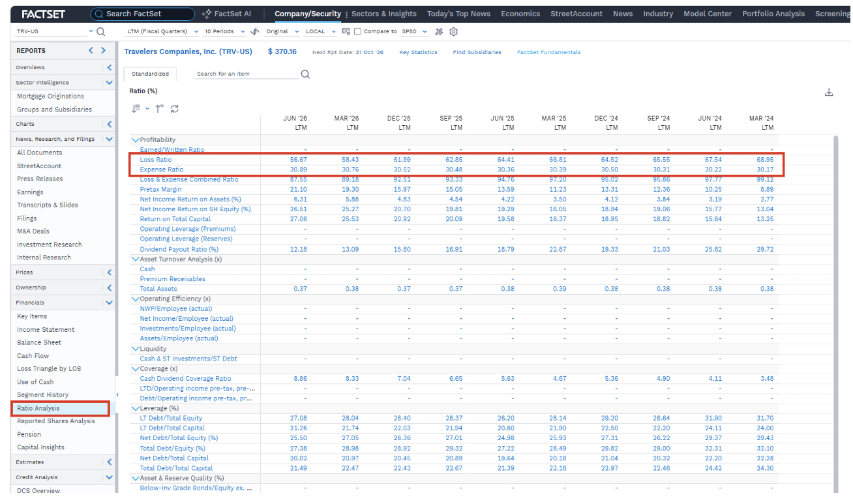
Task: Open Balance Sheet in the sidebar
Action: pos(39,343)
